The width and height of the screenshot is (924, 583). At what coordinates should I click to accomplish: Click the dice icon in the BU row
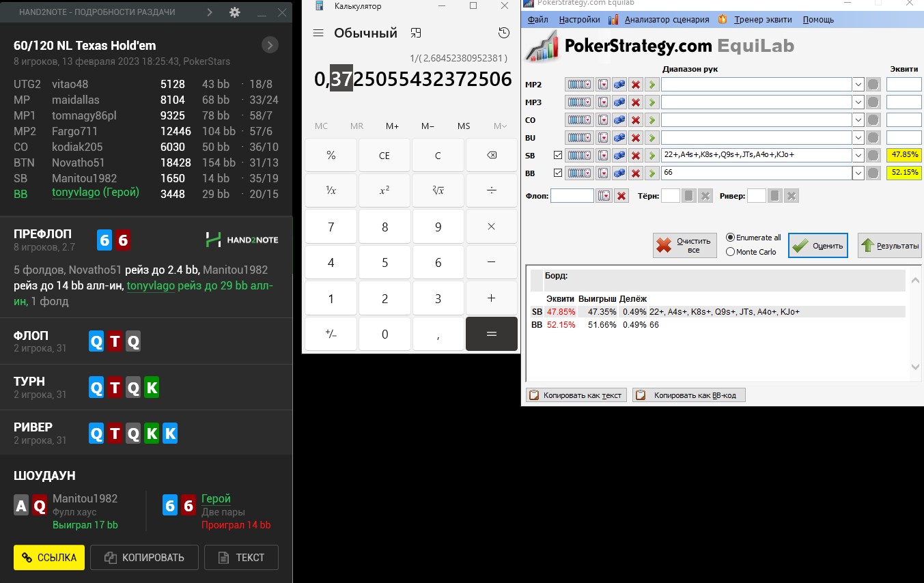[x=619, y=137]
